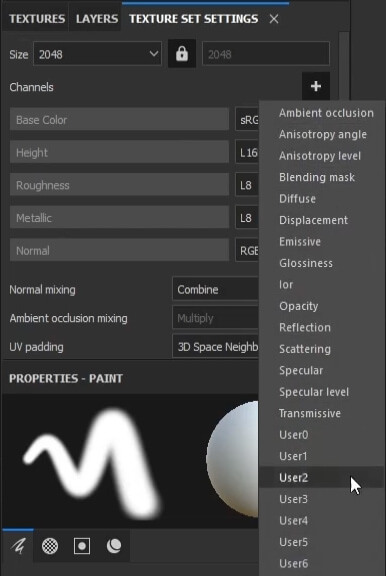Open the Height L16 format dropdown
This screenshot has height=576, width=386.
tap(247, 152)
